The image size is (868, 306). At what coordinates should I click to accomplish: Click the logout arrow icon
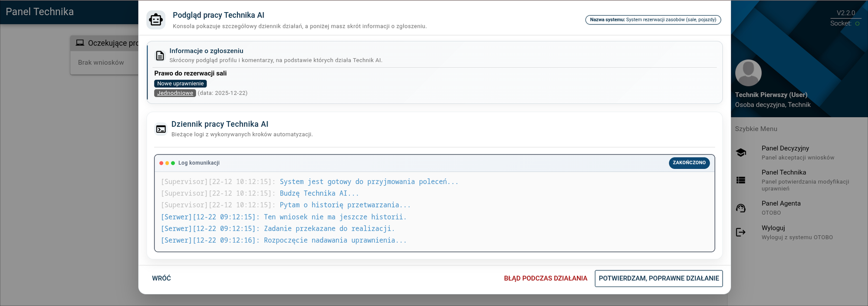(x=741, y=232)
